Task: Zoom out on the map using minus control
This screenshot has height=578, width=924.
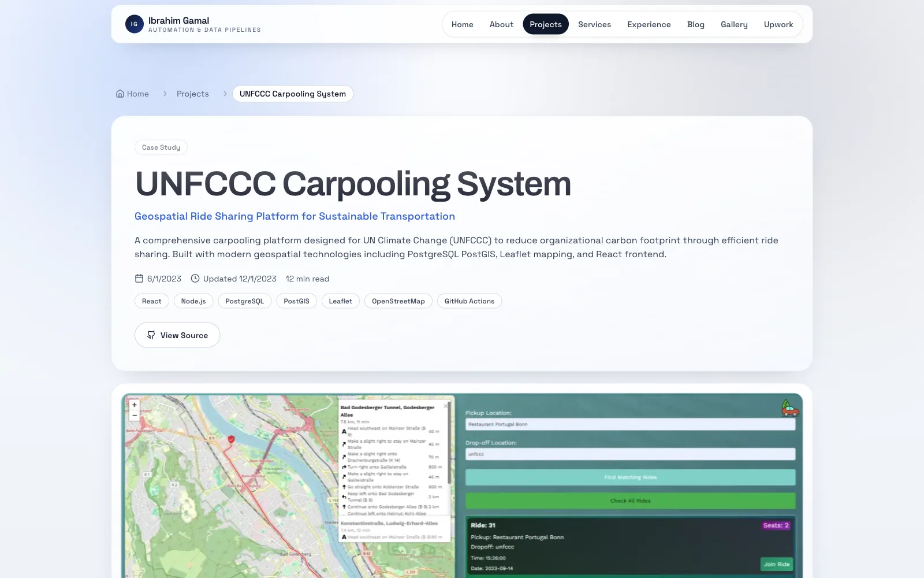Action: pos(134,414)
